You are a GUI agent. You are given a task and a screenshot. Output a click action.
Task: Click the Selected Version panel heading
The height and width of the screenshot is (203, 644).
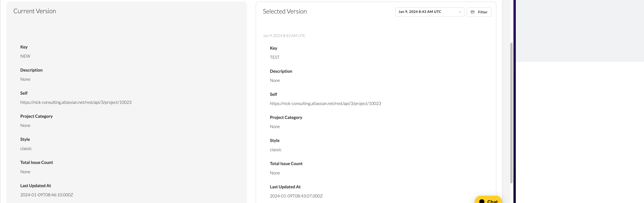pos(285,11)
